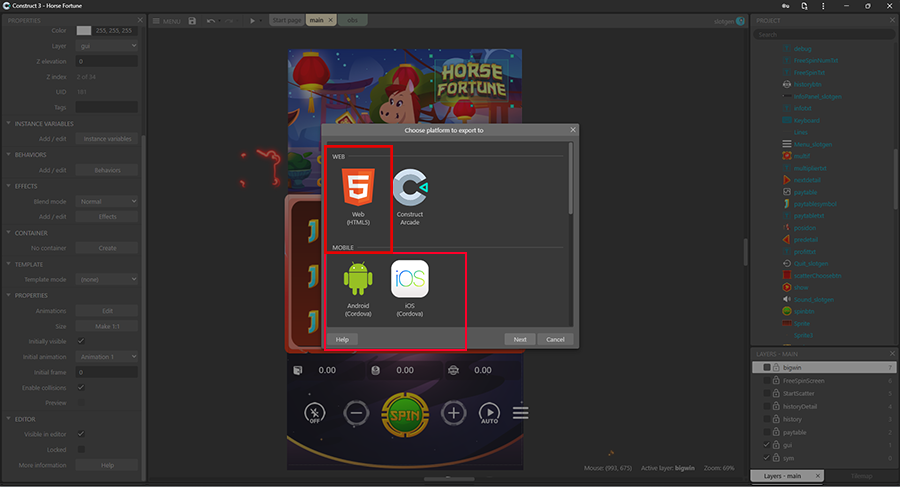Open the Blend mode dropdown set to Normal
This screenshot has height=489, width=900.
107,201
